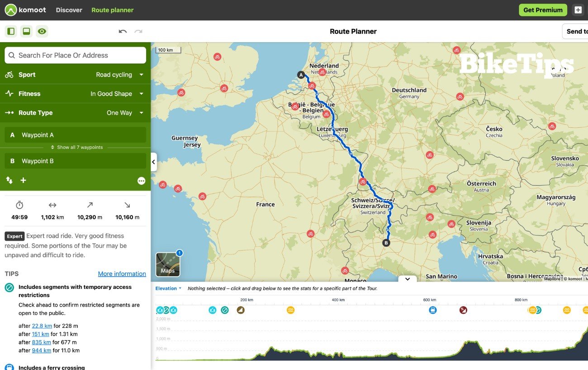Open the 835 km restricted segment link
This screenshot has width=588, height=370.
point(41,342)
